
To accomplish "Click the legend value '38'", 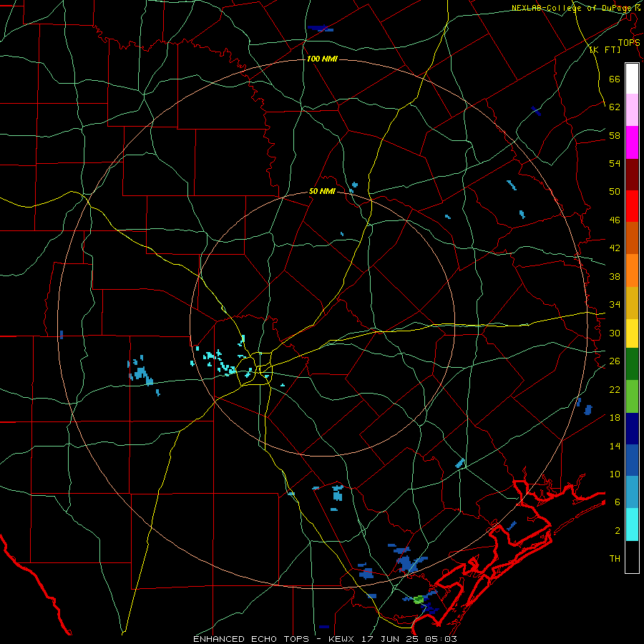I will [x=615, y=276].
